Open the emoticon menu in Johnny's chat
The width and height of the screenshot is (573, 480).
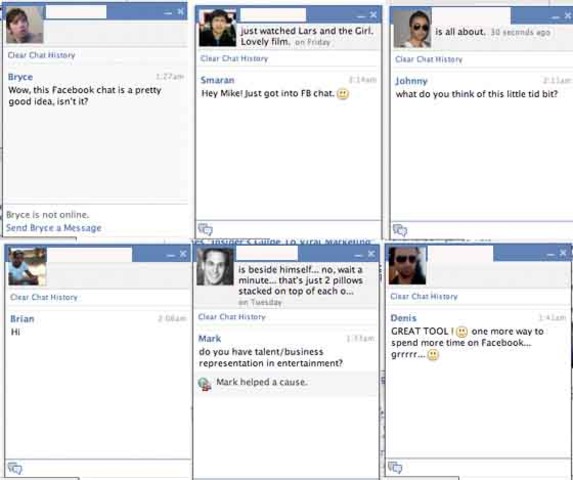tap(400, 230)
